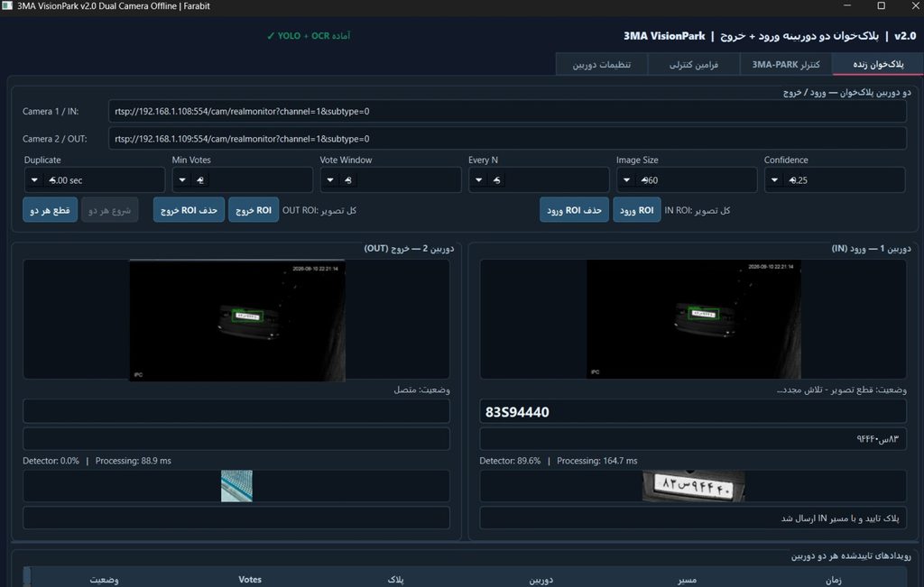Viewport: 924px width, 587px height.
Task: Click the empty OUT plate text field
Action: [x=236, y=411]
